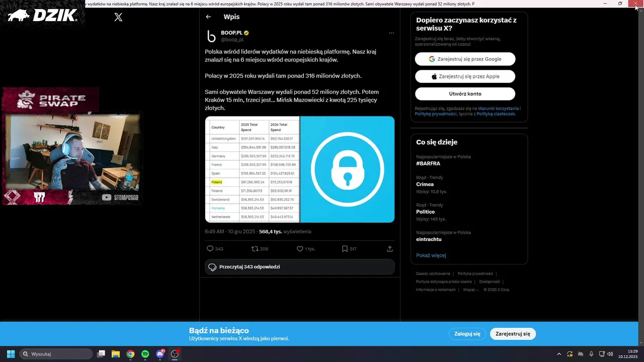
Task: Open File Explorer from the taskbar
Action: (x=115, y=354)
